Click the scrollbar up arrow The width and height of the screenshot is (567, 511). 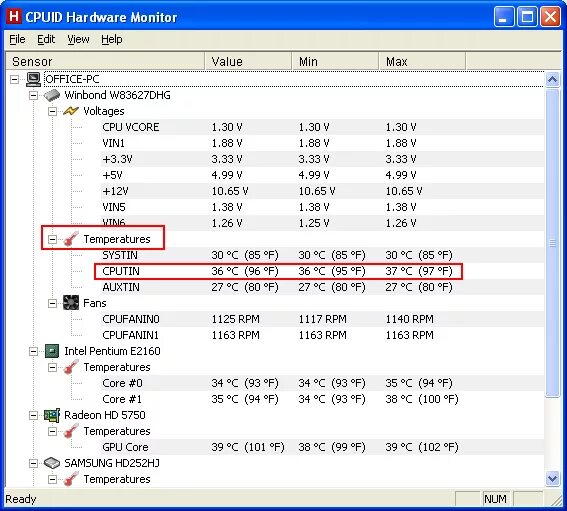(x=552, y=79)
